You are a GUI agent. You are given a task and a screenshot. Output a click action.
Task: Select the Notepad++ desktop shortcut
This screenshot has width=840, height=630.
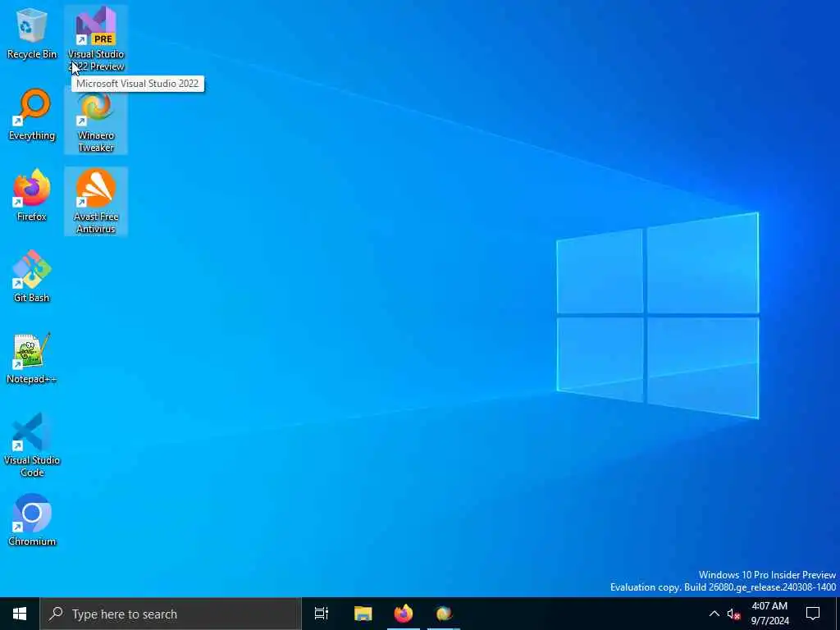[x=32, y=358]
